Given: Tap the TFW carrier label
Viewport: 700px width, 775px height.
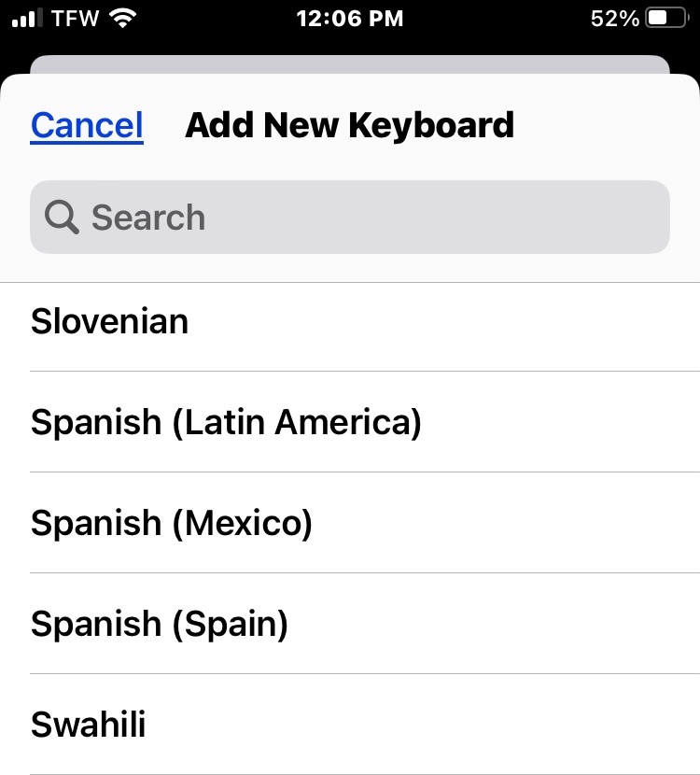Looking at the screenshot, I should tap(75, 19).
